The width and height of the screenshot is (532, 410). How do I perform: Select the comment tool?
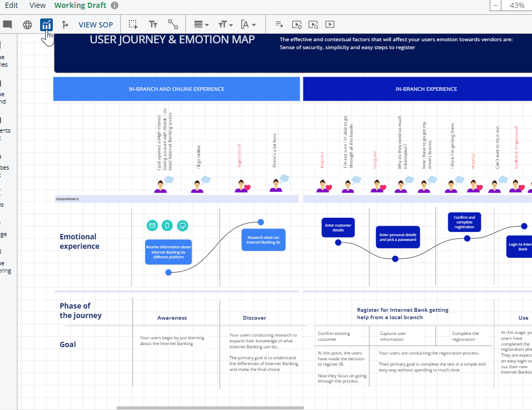pos(7,24)
